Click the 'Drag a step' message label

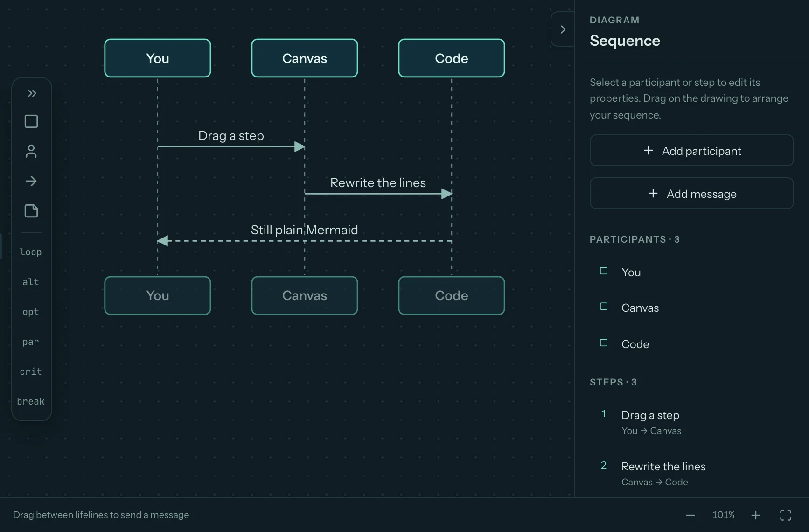coord(231,136)
